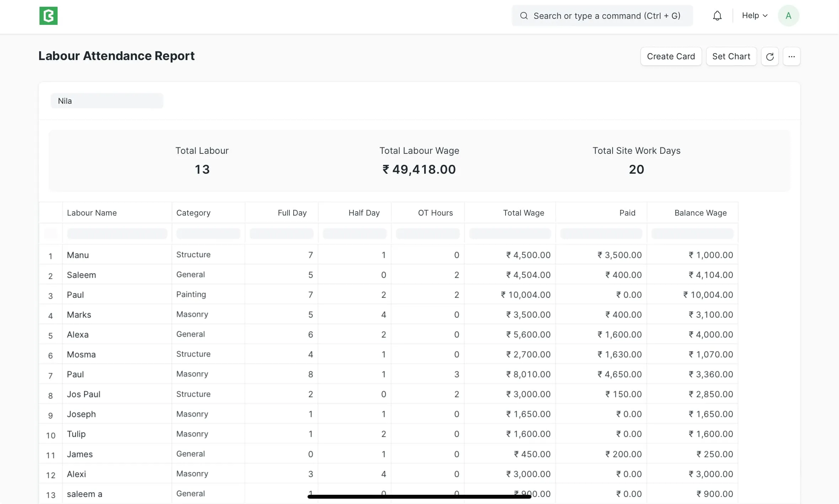This screenshot has width=839, height=504.
Task: Select the Manu row name cell
Action: (x=78, y=255)
